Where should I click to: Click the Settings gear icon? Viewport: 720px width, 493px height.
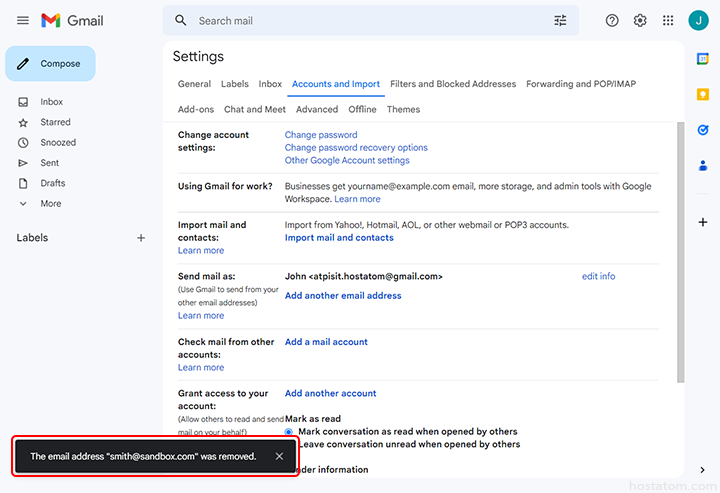640,20
